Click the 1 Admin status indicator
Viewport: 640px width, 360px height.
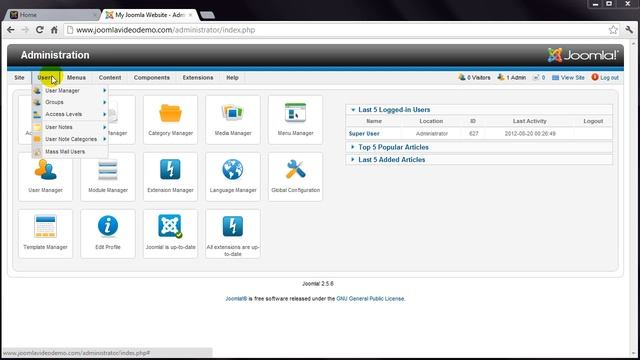tap(511, 78)
